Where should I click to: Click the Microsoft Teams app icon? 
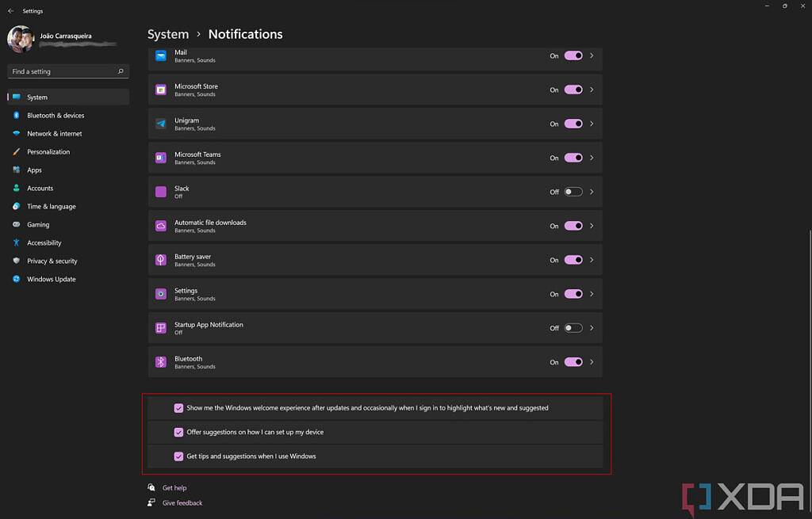point(160,158)
